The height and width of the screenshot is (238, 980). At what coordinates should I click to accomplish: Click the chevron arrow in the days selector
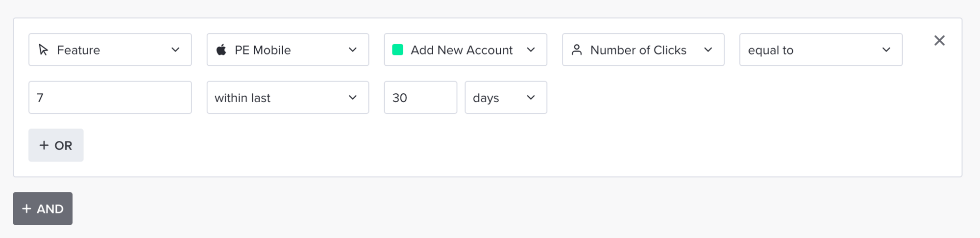click(531, 97)
